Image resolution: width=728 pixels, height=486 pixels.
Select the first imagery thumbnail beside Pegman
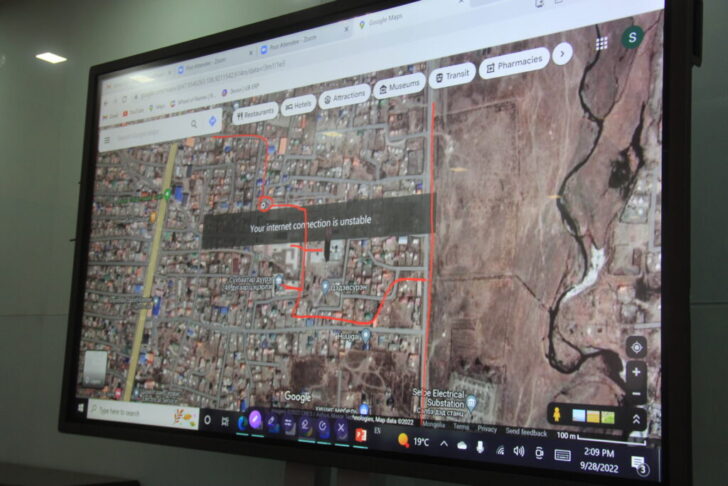579,415
